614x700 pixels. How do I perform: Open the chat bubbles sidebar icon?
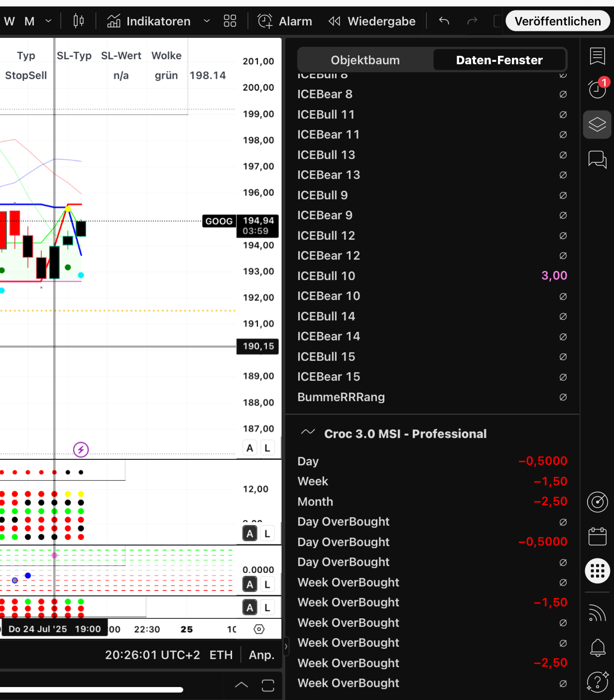pos(597,160)
